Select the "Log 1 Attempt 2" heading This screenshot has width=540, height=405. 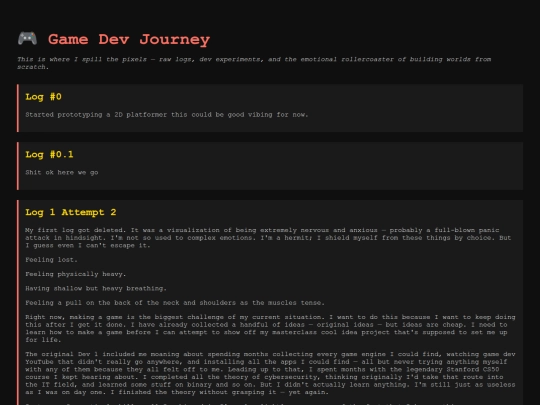click(71, 212)
